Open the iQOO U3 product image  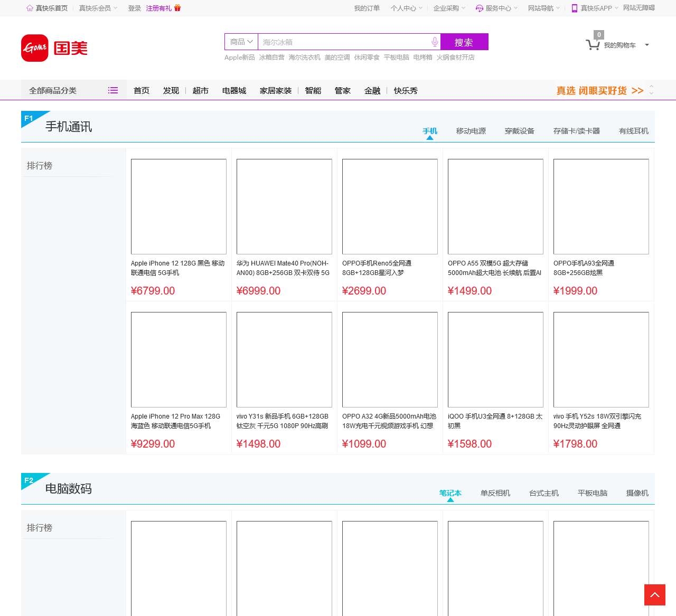(x=495, y=359)
